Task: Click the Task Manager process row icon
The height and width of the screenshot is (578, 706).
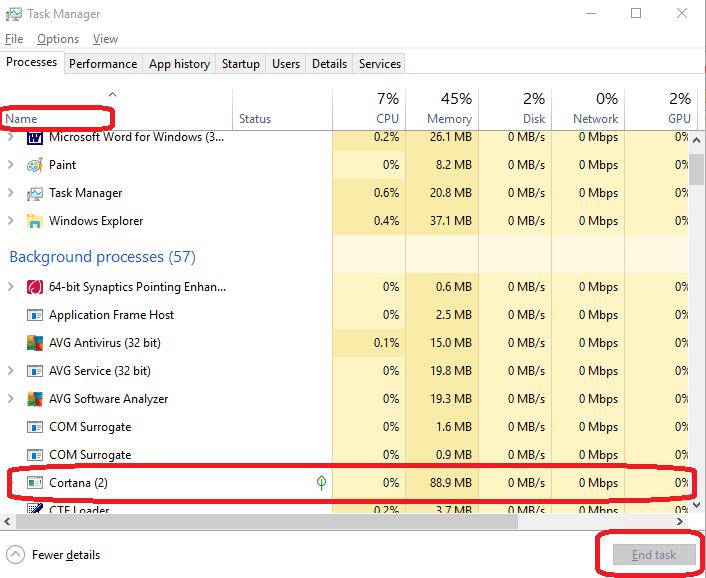Action: (35, 194)
